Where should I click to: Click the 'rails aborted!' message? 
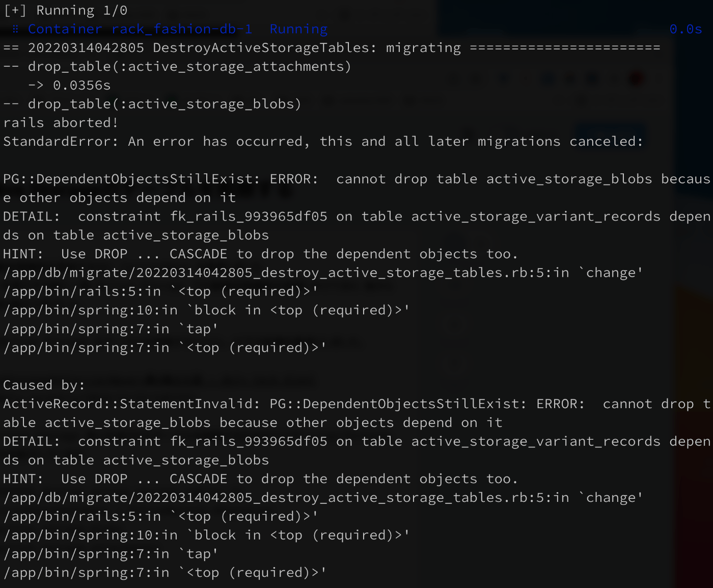click(x=60, y=123)
